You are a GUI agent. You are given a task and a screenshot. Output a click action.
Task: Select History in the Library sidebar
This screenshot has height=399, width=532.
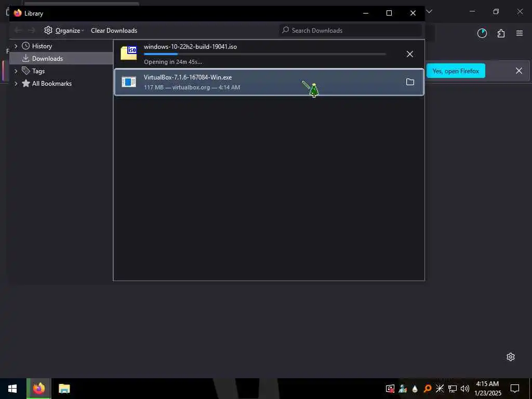pyautogui.click(x=42, y=46)
